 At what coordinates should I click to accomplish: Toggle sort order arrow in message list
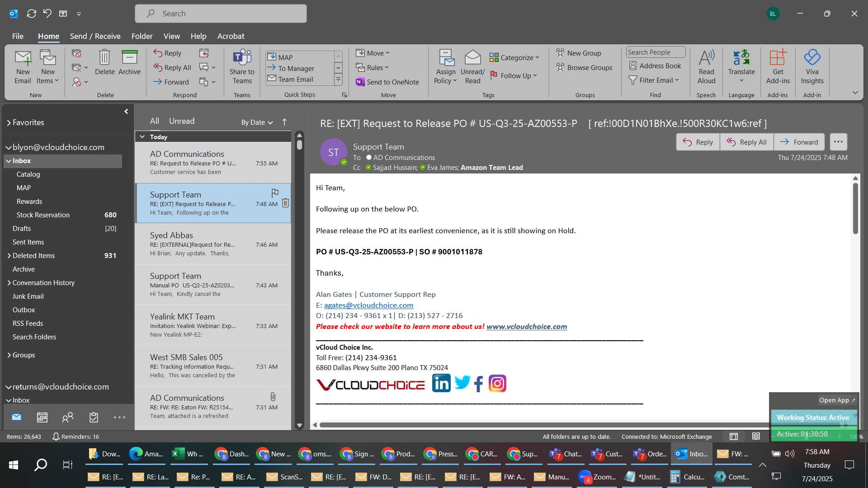click(284, 122)
